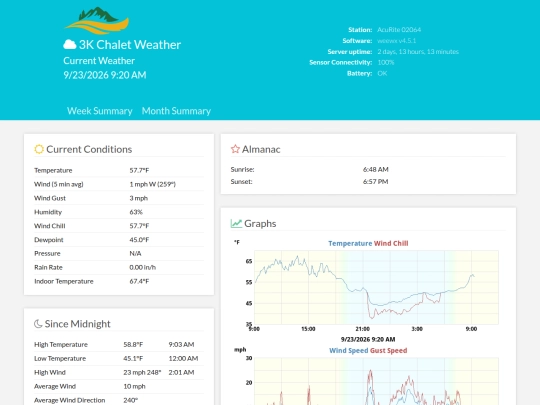The image size is (540, 405).
Task: Click the Server uptime value
Action: (x=418, y=52)
